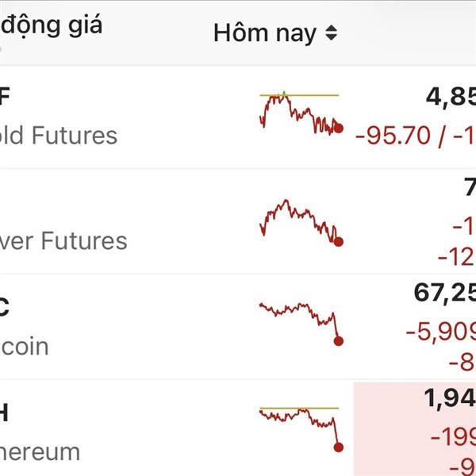The width and height of the screenshot is (476, 476).
Task: Open the Hôm nay time range dropdown
Action: pos(265,33)
